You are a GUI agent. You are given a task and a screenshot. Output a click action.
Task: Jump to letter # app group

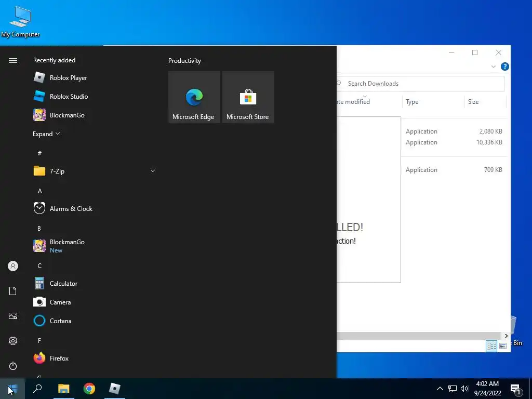click(x=39, y=153)
